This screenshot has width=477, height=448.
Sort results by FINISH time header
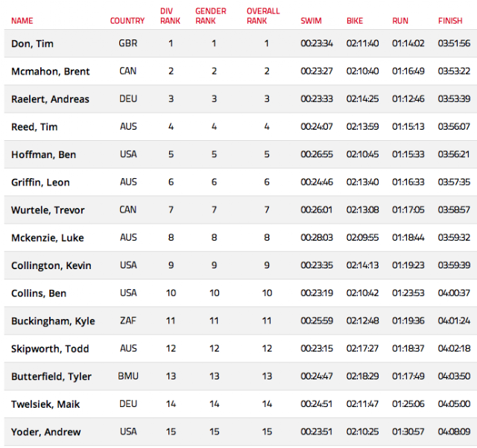(450, 21)
